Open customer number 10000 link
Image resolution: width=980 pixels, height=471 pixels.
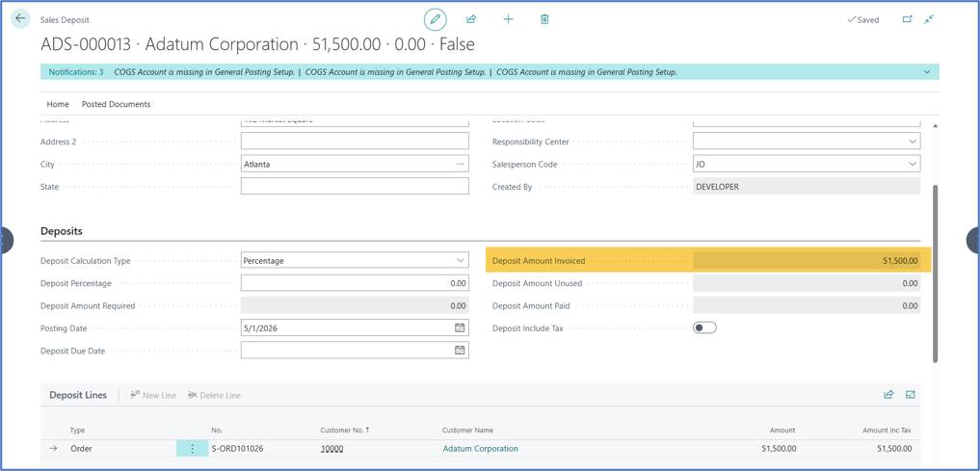coord(331,449)
